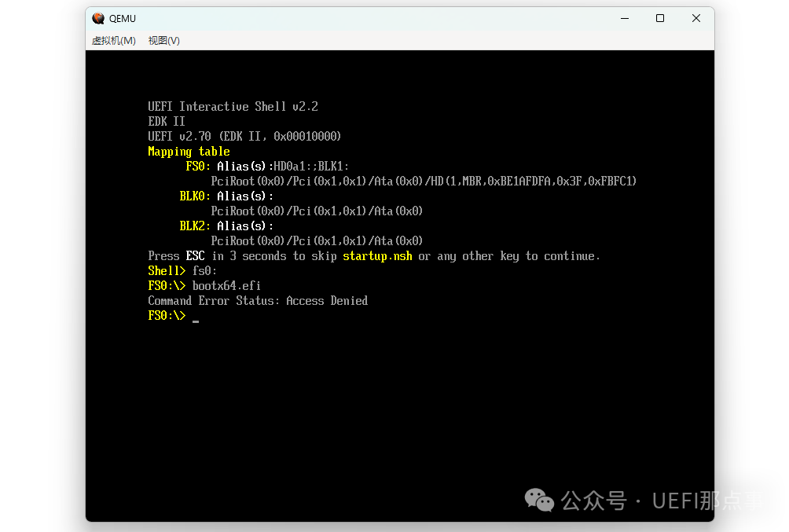Close the QEMU window
789x532 pixels.
[x=696, y=19]
